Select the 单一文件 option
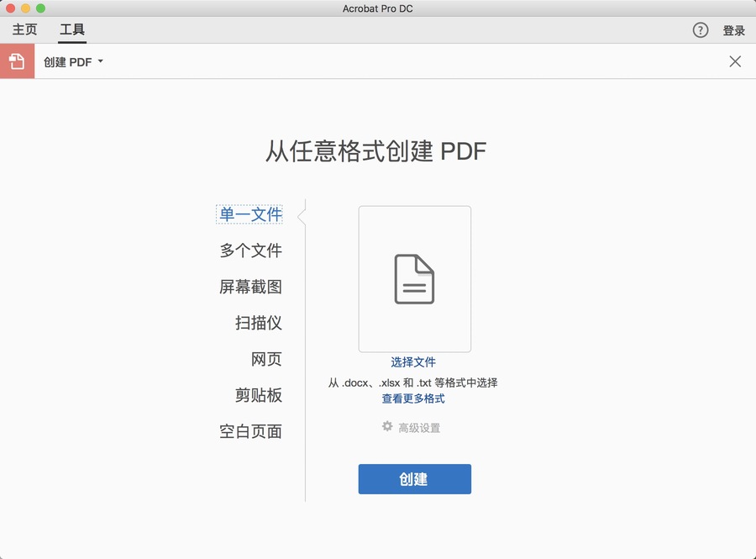 tap(250, 214)
